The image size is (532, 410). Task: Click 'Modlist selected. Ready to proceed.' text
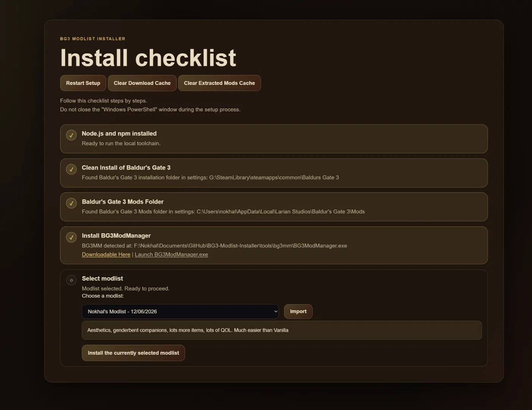(126, 289)
